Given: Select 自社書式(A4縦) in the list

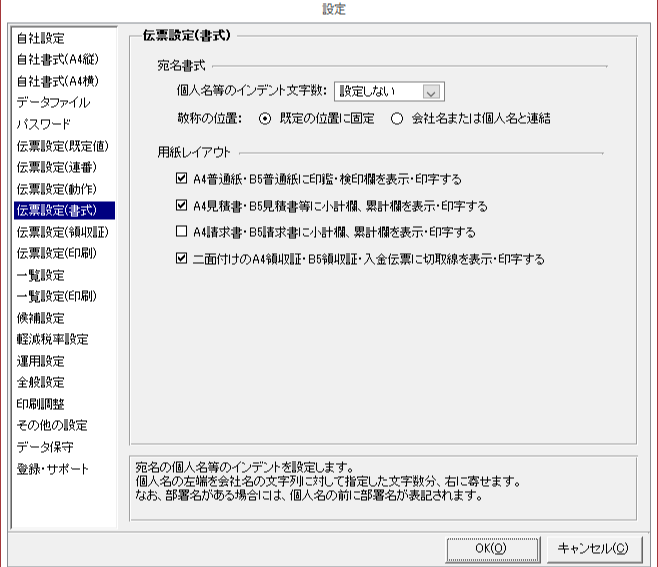Looking at the screenshot, I should point(58,60).
